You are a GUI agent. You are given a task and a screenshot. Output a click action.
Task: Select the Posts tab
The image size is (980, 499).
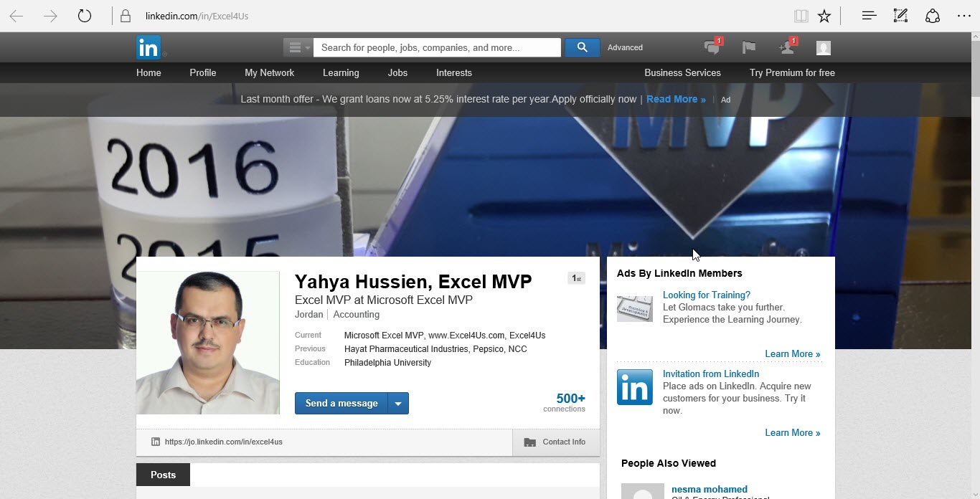tap(163, 475)
